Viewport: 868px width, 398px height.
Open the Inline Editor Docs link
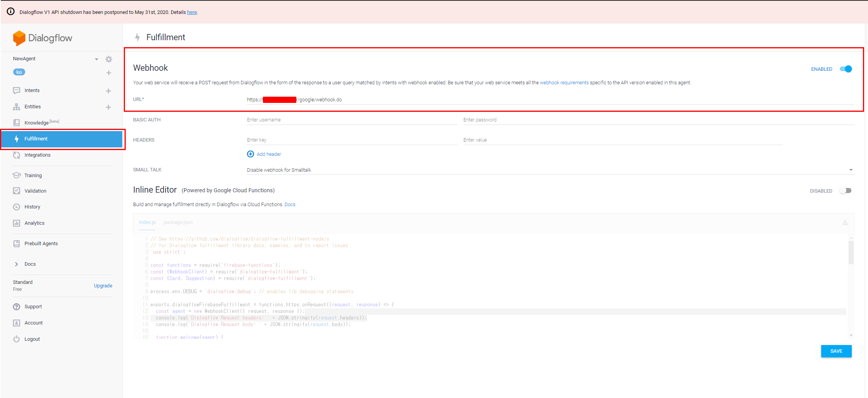pyautogui.click(x=290, y=205)
